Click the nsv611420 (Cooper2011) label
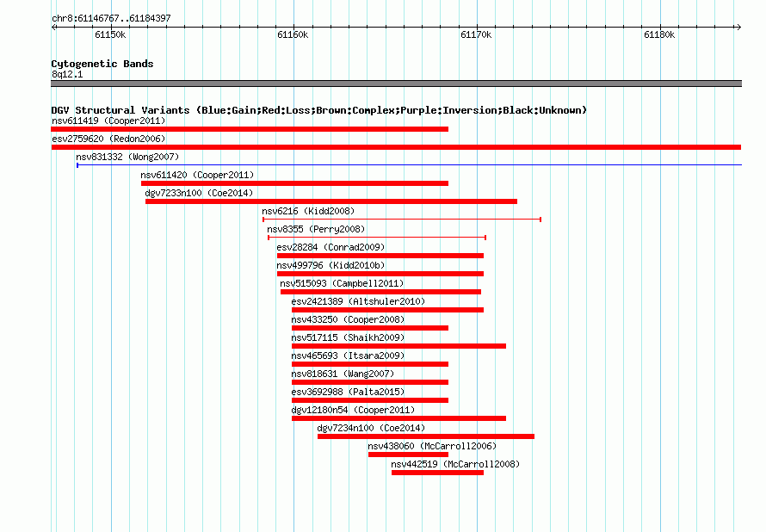This screenshot has width=766, height=532. pos(197,175)
